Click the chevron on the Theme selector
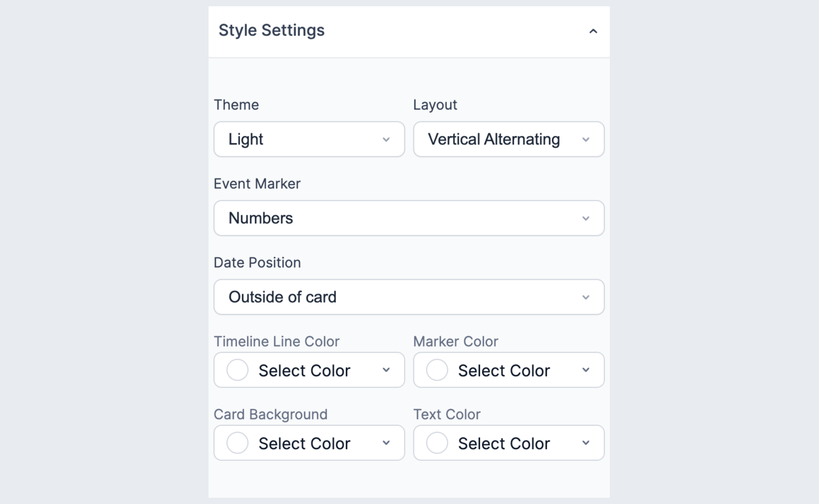This screenshot has height=504, width=819. pyautogui.click(x=386, y=139)
